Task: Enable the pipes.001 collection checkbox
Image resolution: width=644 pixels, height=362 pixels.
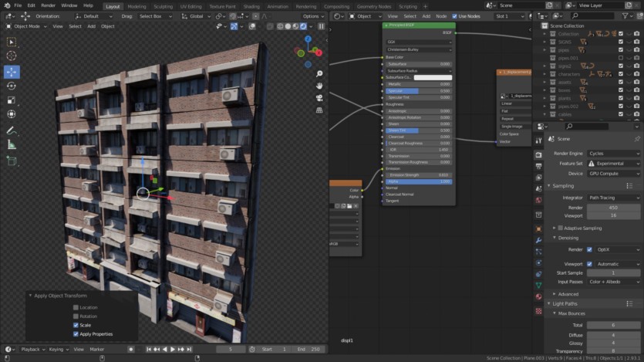Action: pos(621,58)
